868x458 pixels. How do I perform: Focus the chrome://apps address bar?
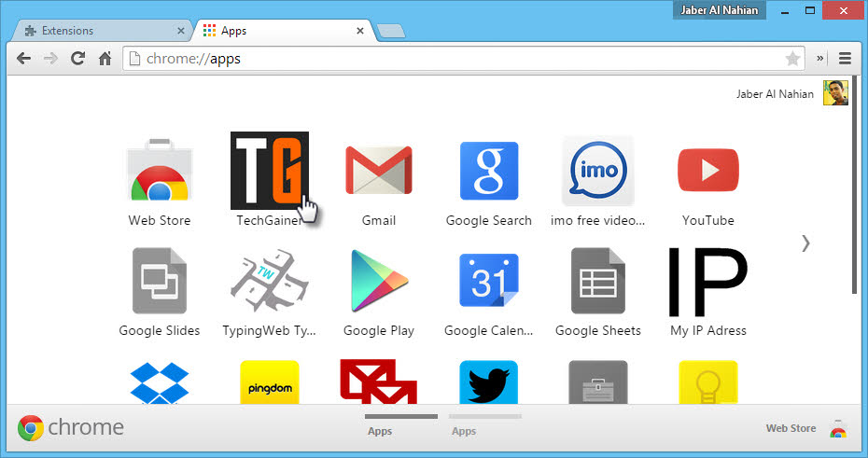click(x=464, y=59)
